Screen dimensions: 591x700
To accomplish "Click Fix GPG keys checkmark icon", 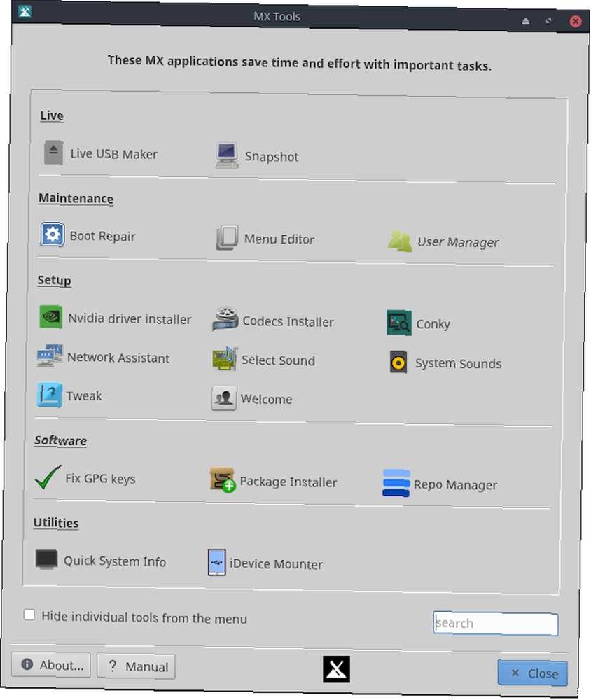I will (x=48, y=477).
